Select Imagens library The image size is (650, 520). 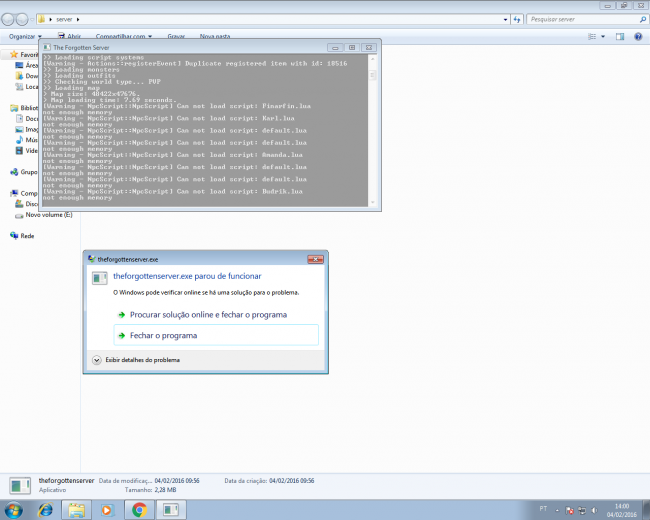pos(27,129)
